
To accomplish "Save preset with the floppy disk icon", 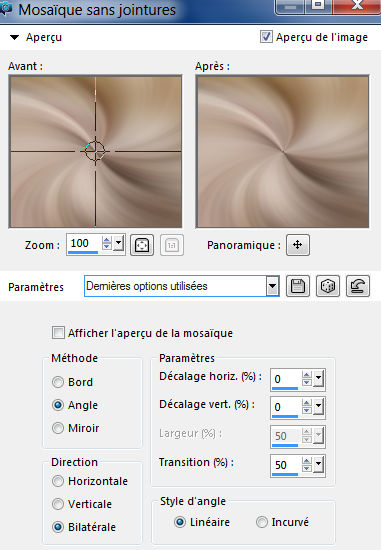I will [x=298, y=286].
